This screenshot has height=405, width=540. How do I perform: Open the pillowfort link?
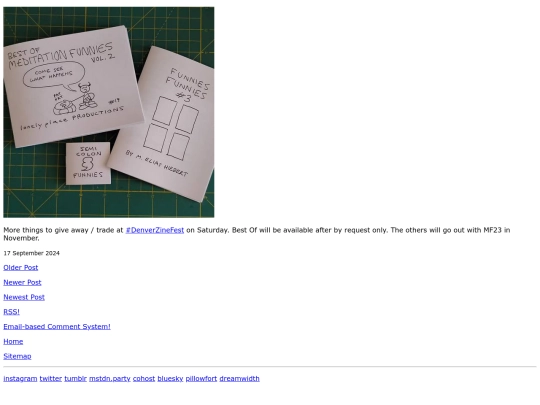(x=201, y=379)
